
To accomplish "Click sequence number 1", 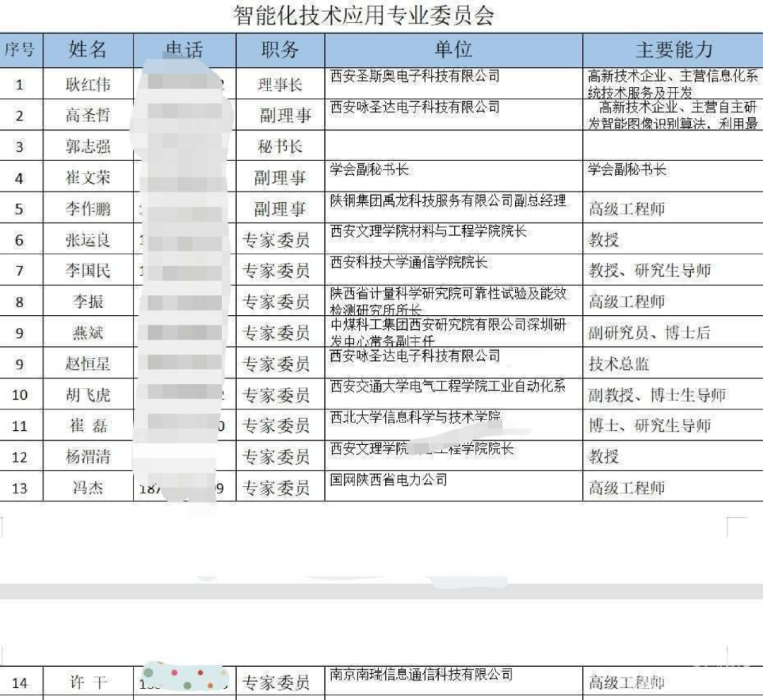I will 20,85.
